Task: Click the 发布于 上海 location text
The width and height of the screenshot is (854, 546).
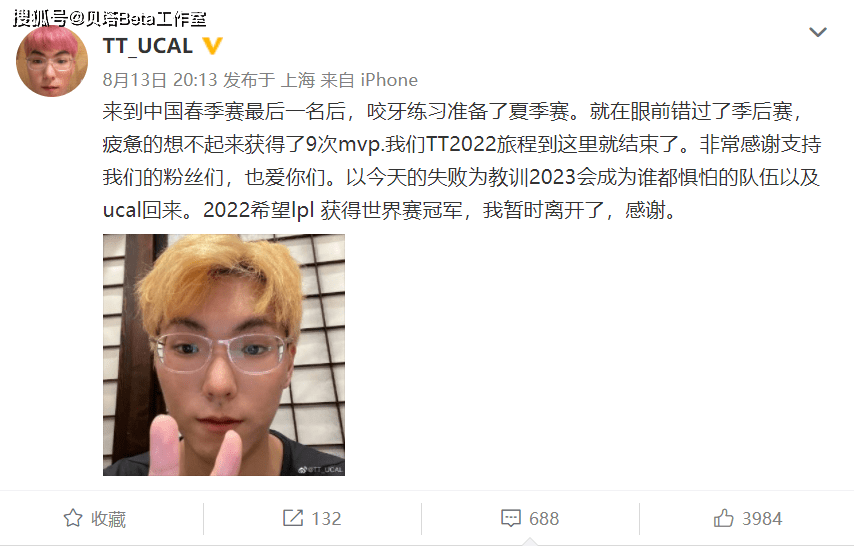Action: click(269, 80)
